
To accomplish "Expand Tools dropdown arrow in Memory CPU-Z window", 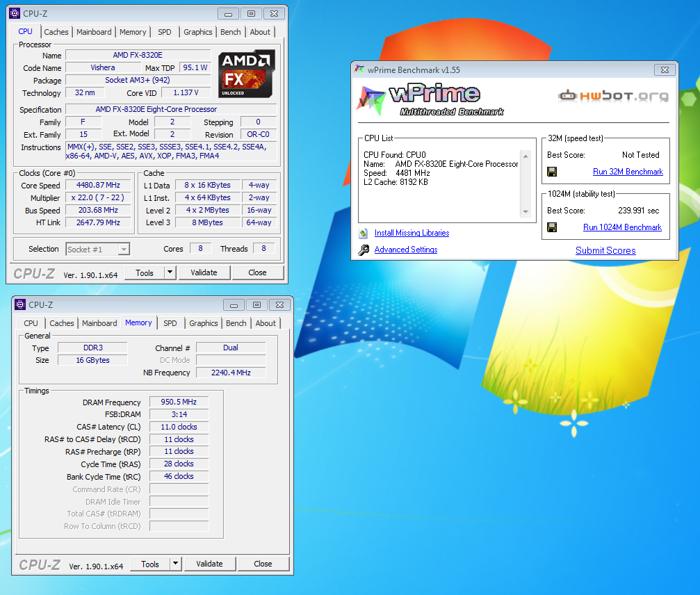I will coord(175,563).
